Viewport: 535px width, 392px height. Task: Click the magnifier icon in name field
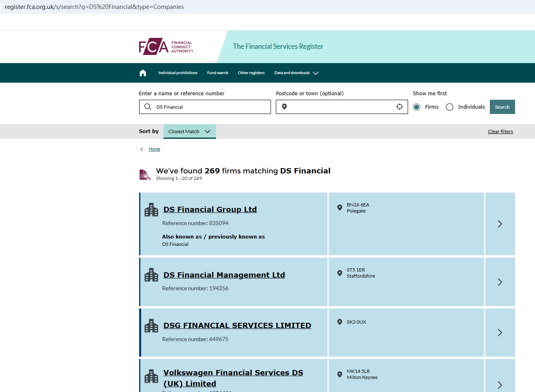pos(148,107)
